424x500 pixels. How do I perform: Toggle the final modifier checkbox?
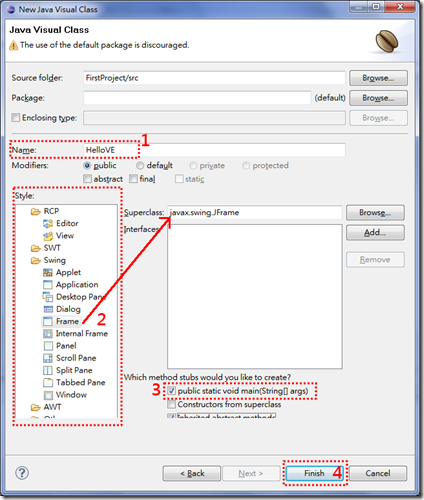[x=133, y=179]
